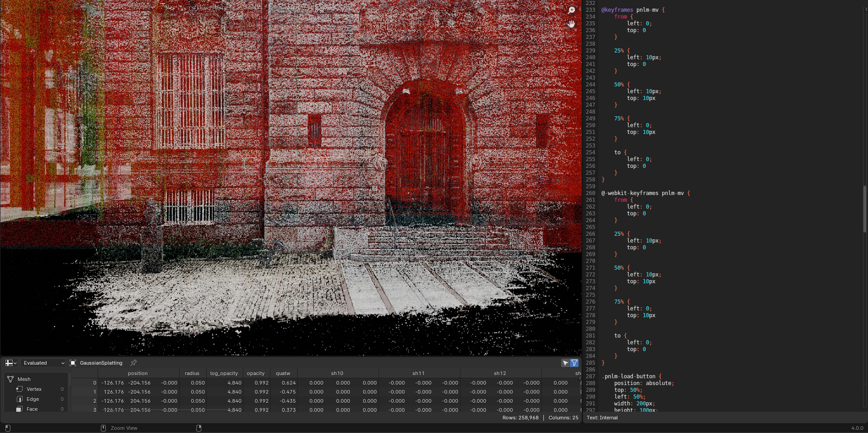Click the Zoom View mouse icon in the status bar
The image size is (868, 433).
103,428
